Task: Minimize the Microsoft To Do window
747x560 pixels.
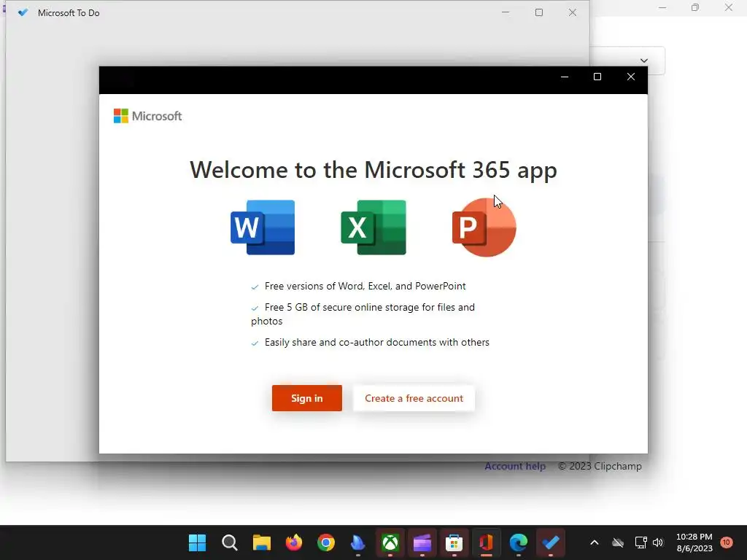Action: coord(506,13)
